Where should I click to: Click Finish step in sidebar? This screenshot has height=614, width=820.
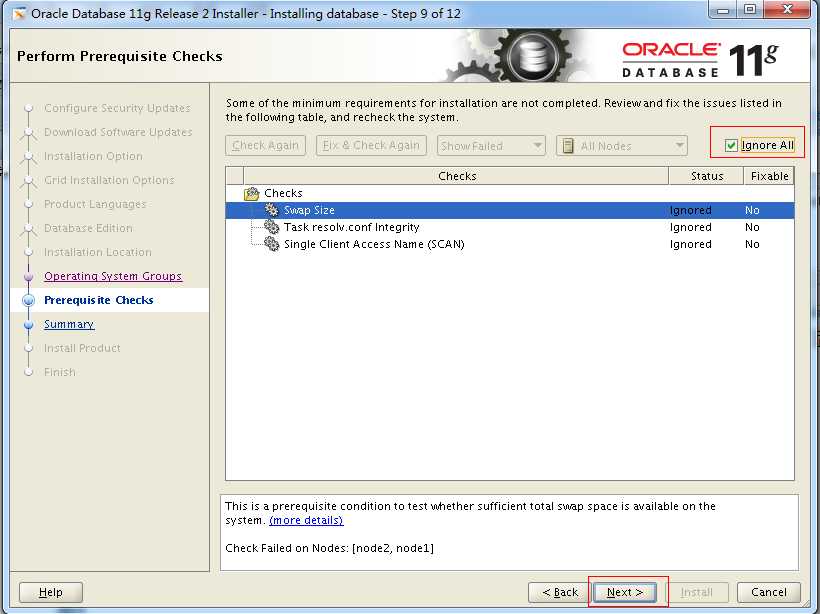[x=60, y=372]
